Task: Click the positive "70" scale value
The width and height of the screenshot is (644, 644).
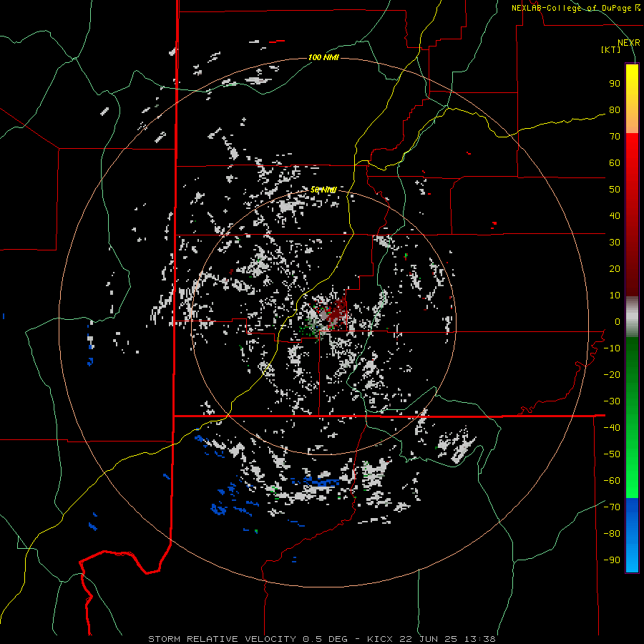Action: 615,137
